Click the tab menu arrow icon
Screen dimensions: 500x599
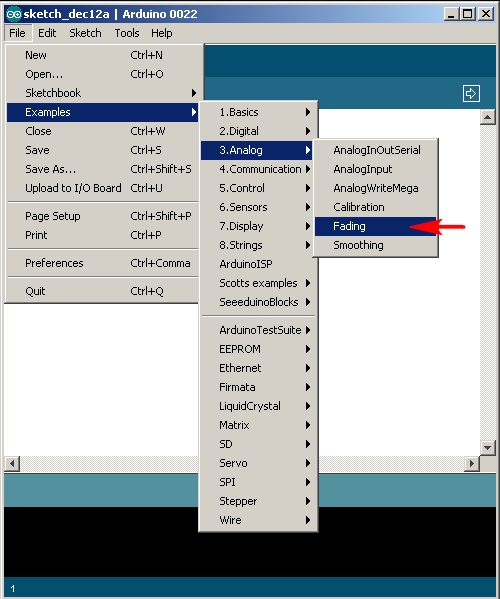471,94
